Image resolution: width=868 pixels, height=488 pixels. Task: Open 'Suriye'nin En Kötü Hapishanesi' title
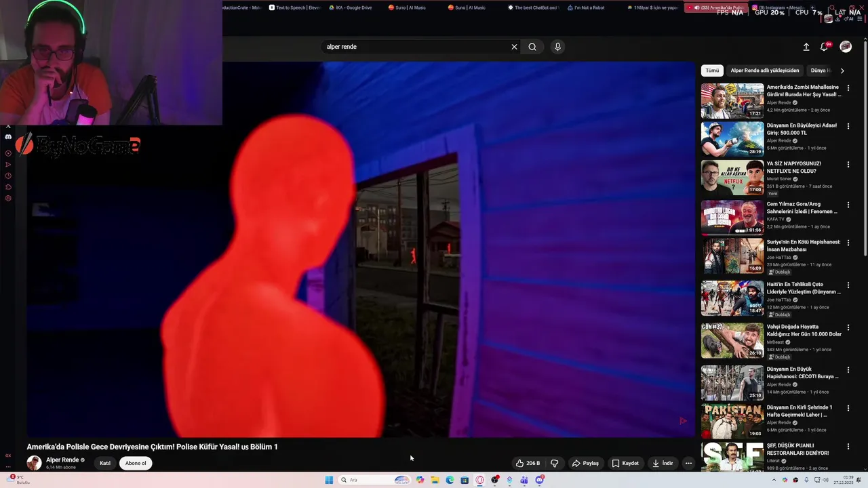click(x=804, y=245)
